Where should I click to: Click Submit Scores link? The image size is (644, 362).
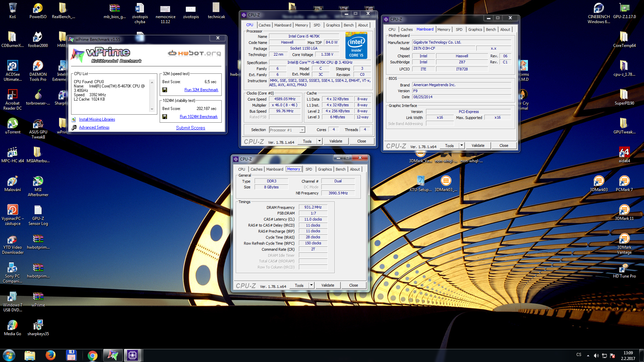[x=191, y=128]
